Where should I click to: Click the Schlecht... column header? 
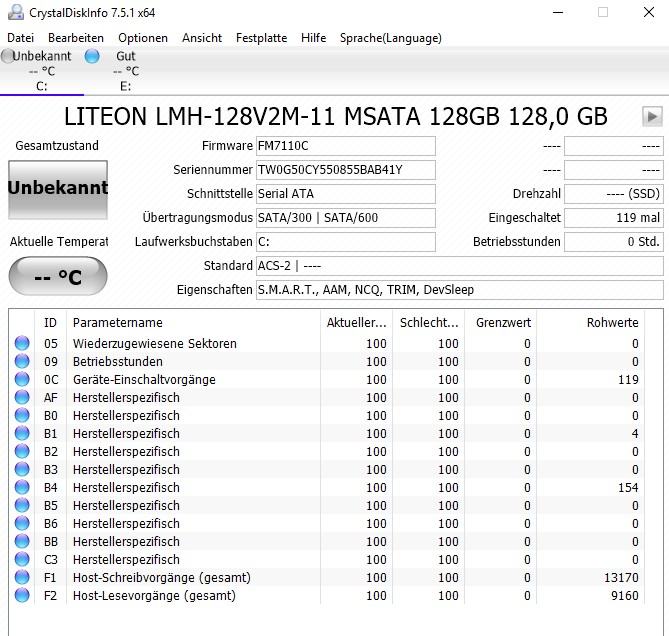click(428, 323)
